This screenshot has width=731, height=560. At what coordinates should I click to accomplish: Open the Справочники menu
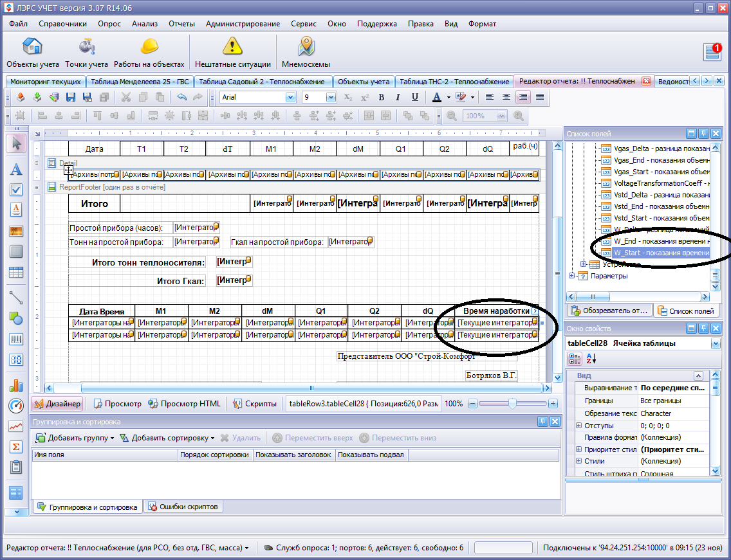coord(62,24)
